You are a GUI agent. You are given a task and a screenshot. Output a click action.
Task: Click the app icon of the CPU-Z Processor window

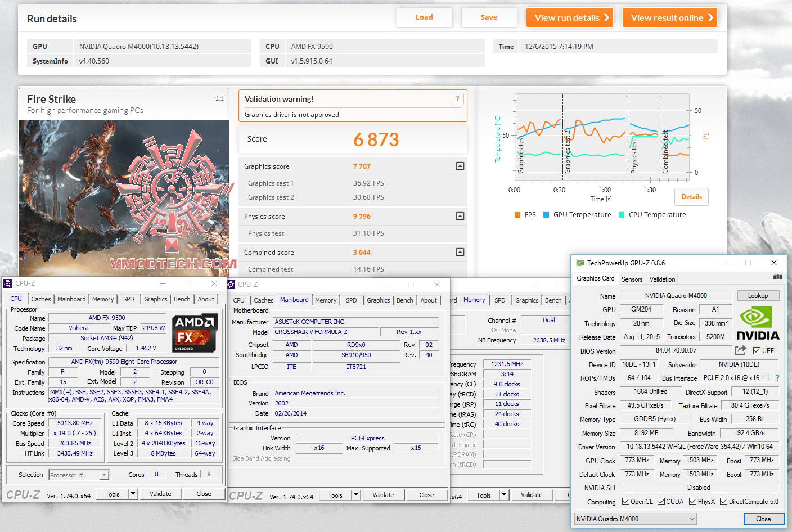8,283
